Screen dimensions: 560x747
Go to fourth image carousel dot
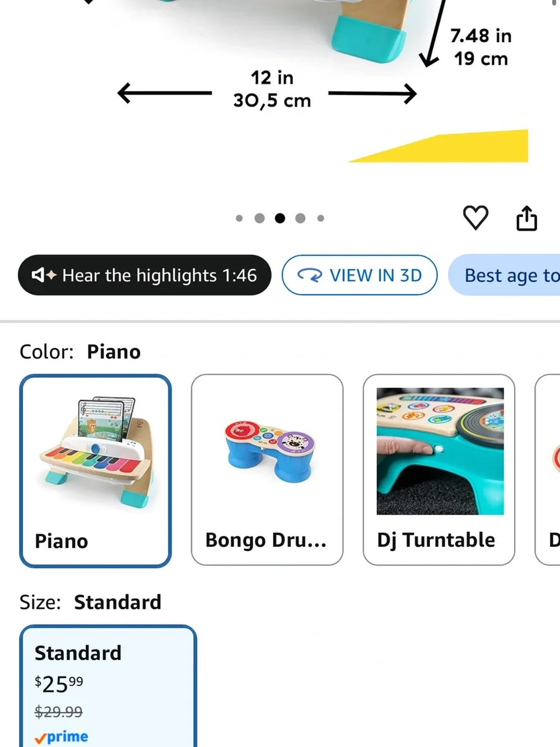[300, 218]
